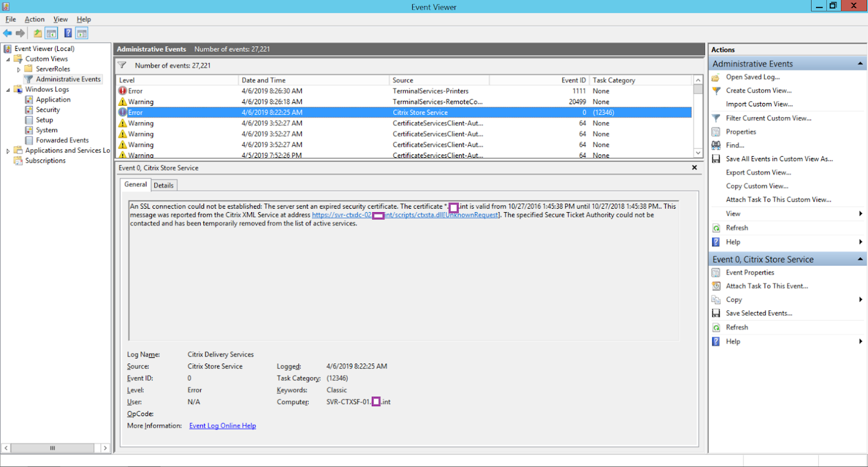Viewport: 868px width, 467px height.
Task: Click the Application log icon in tree
Action: pyautogui.click(x=29, y=100)
